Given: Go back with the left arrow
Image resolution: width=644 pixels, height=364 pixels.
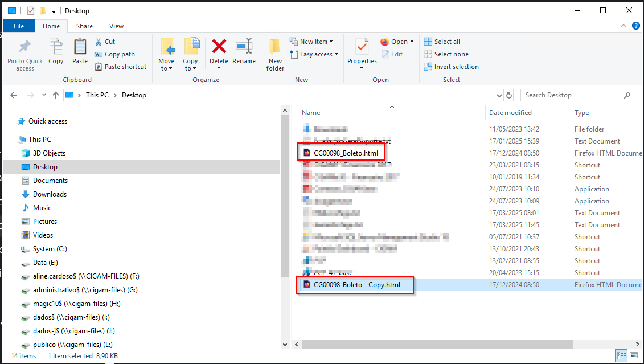Looking at the screenshot, I should pyautogui.click(x=14, y=95).
